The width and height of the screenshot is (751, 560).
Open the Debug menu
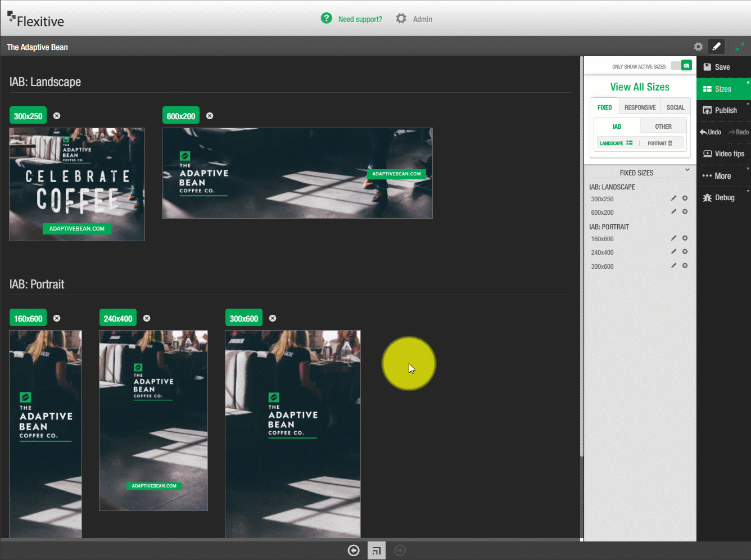click(x=723, y=198)
